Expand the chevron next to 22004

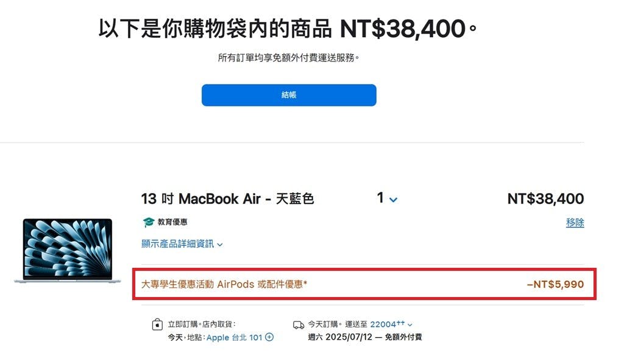pyautogui.click(x=410, y=325)
